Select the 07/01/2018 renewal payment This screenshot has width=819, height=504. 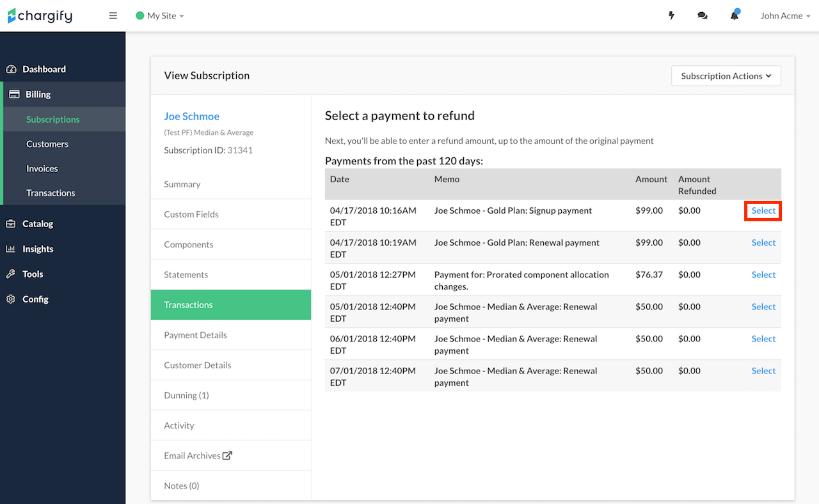coord(763,370)
